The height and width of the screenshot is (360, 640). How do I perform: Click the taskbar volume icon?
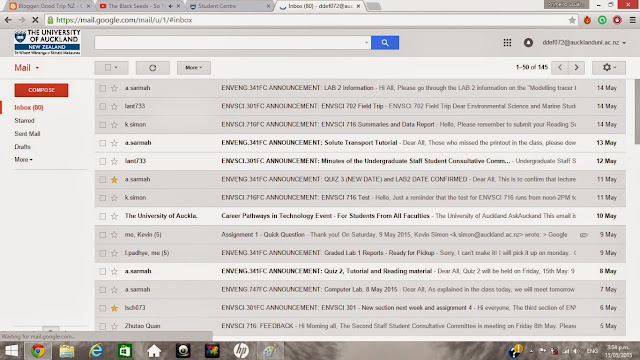pyautogui.click(x=576, y=351)
